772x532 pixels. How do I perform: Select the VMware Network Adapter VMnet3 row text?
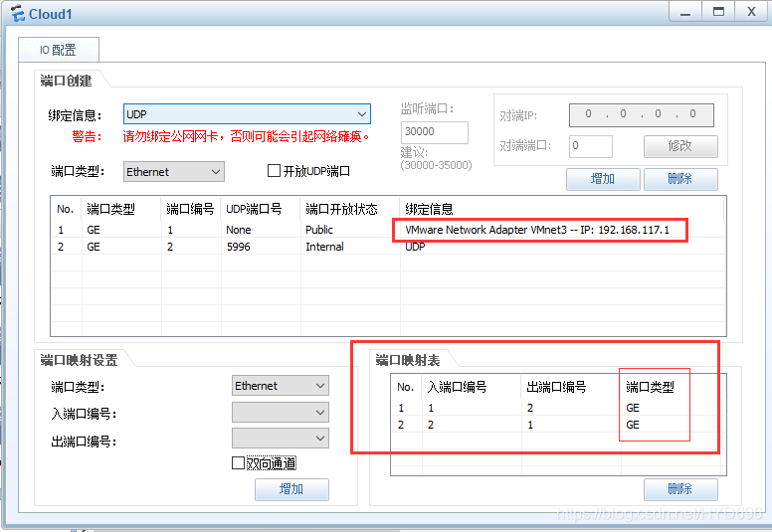click(537, 230)
